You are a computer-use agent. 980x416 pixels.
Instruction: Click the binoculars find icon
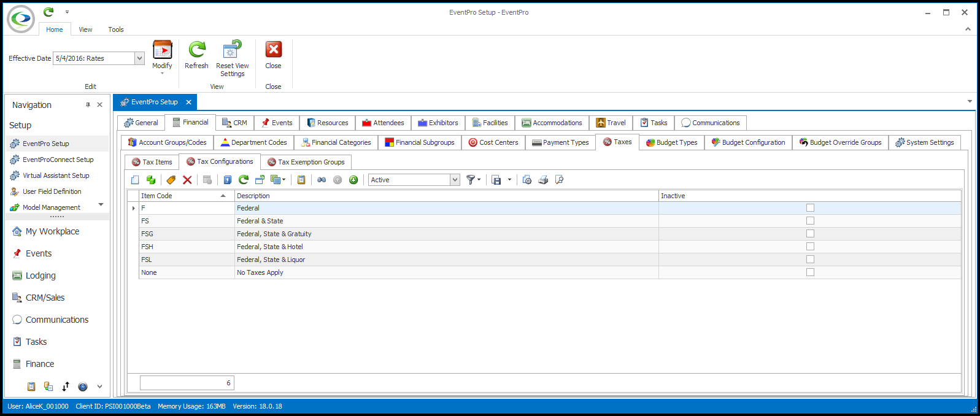[x=322, y=180]
